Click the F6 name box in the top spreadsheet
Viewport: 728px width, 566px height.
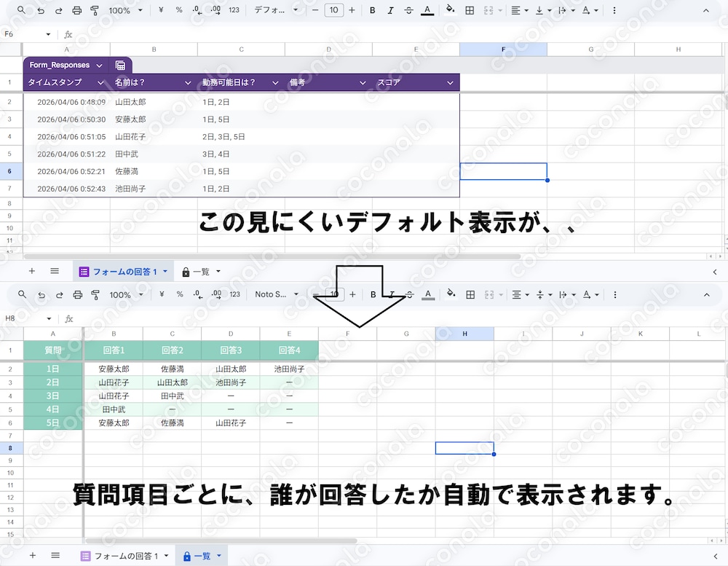pos(28,34)
